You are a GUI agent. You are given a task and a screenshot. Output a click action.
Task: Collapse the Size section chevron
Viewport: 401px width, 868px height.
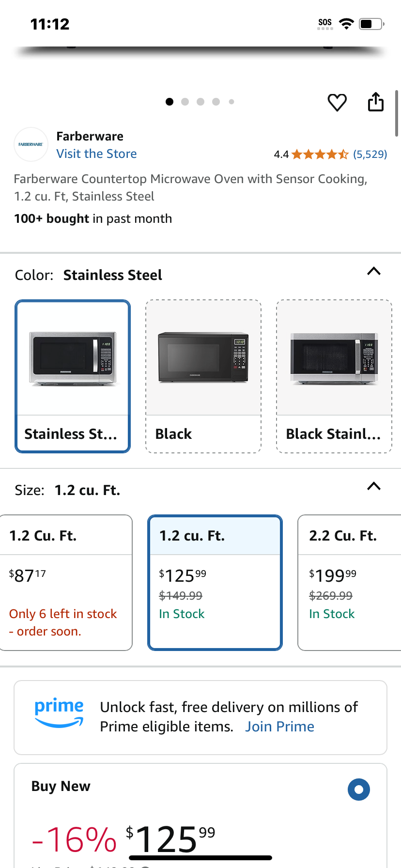point(374,486)
